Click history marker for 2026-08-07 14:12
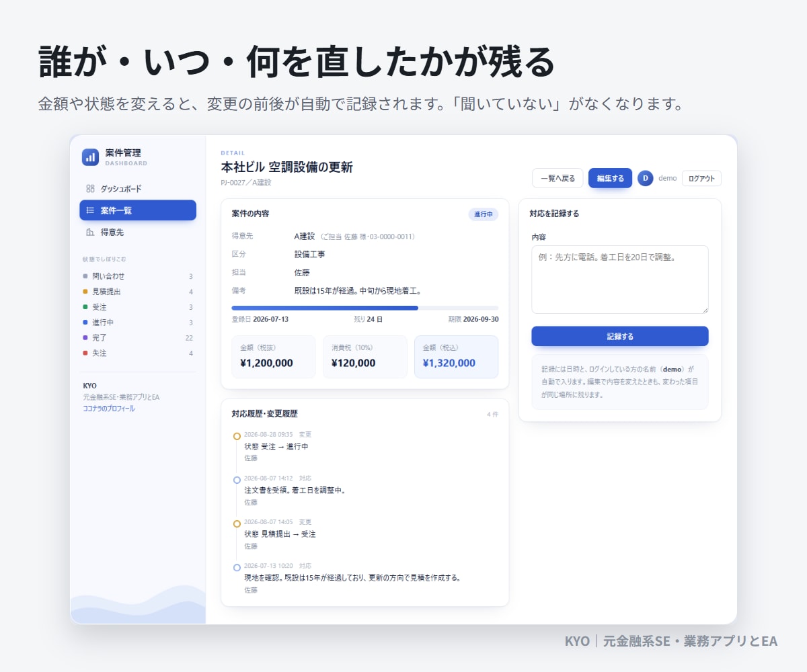 [237, 480]
